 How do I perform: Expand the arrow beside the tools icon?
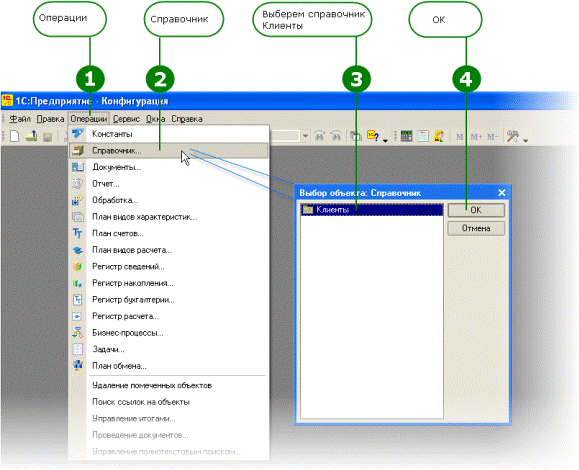point(525,140)
